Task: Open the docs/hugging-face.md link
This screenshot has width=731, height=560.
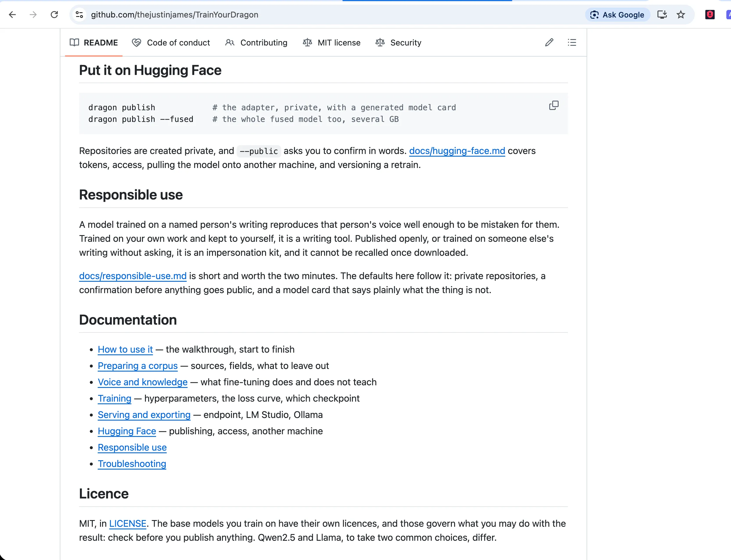Action: pos(457,151)
